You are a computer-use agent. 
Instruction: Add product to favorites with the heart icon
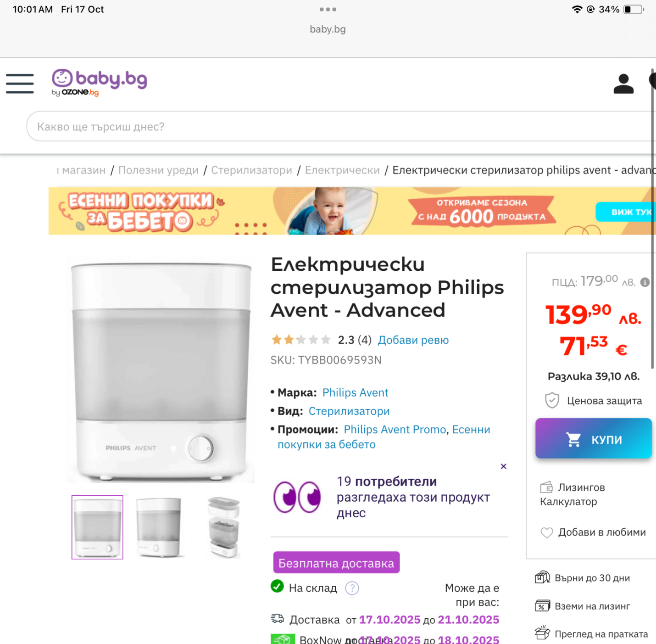547,532
